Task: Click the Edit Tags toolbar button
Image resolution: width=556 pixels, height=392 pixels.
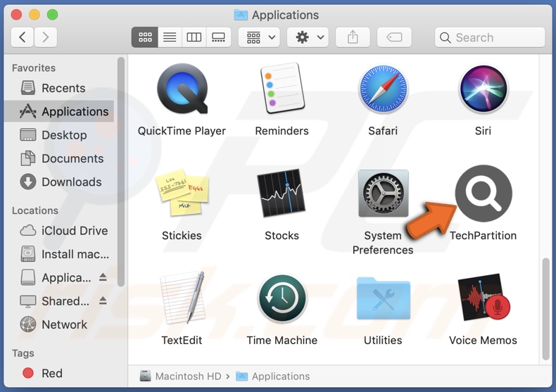Action: pos(394,37)
